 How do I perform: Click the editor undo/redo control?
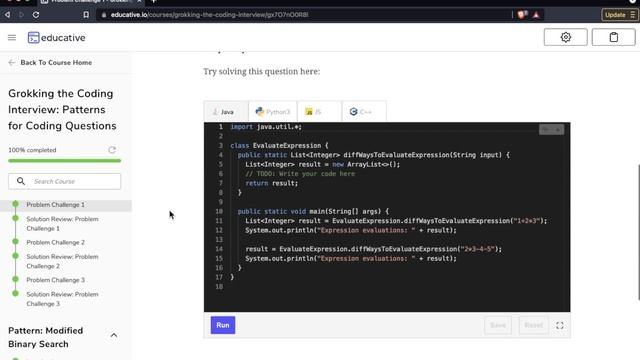[551, 129]
